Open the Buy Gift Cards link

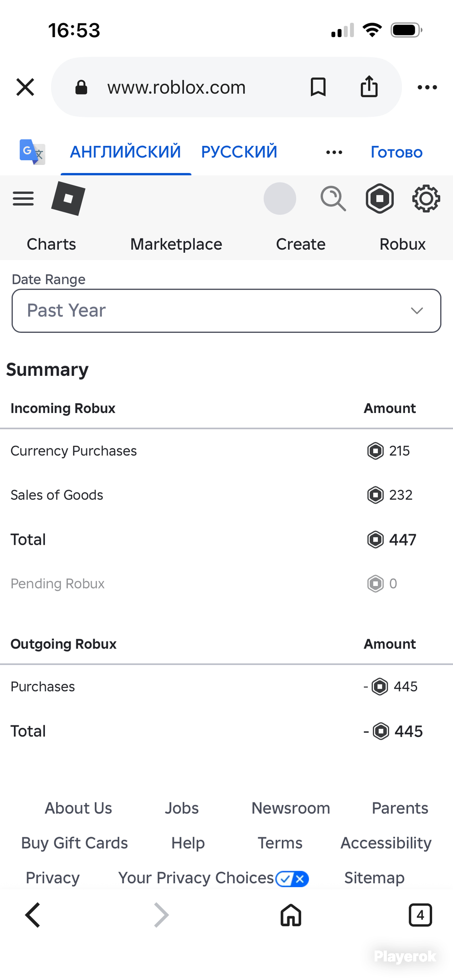[x=75, y=843]
